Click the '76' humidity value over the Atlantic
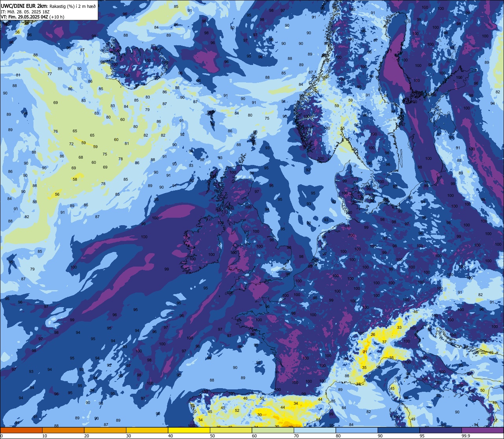Image resolution: width=504 pixels, height=439 pixels. [x=56, y=132]
